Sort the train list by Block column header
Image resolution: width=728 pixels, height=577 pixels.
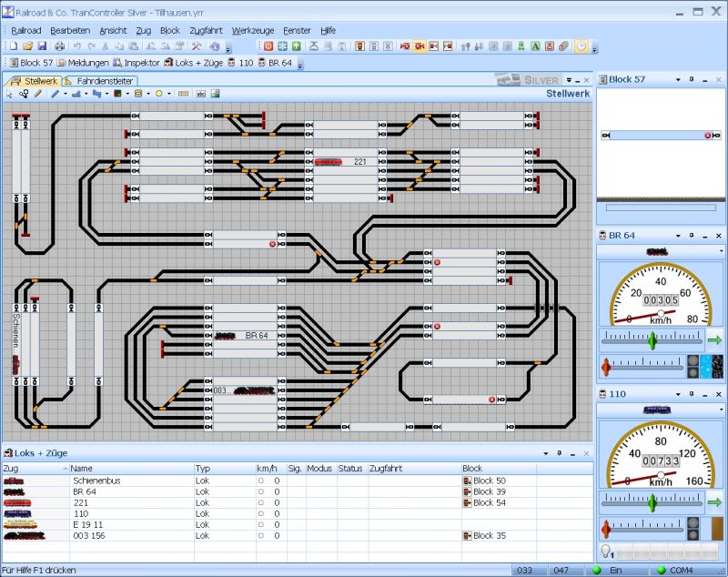tap(499, 469)
